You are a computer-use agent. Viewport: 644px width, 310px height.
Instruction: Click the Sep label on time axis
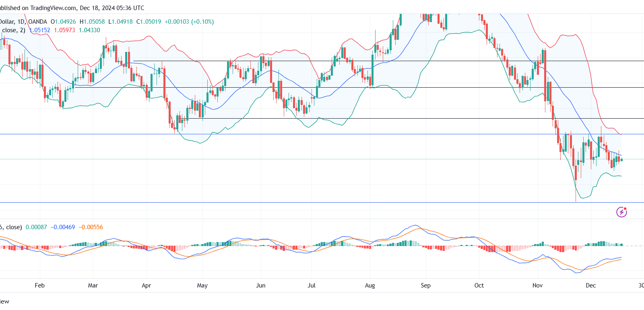pyautogui.click(x=425, y=285)
